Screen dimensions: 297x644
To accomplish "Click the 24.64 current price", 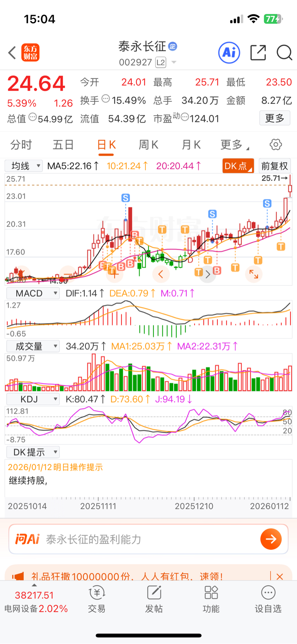I will (x=36, y=84).
